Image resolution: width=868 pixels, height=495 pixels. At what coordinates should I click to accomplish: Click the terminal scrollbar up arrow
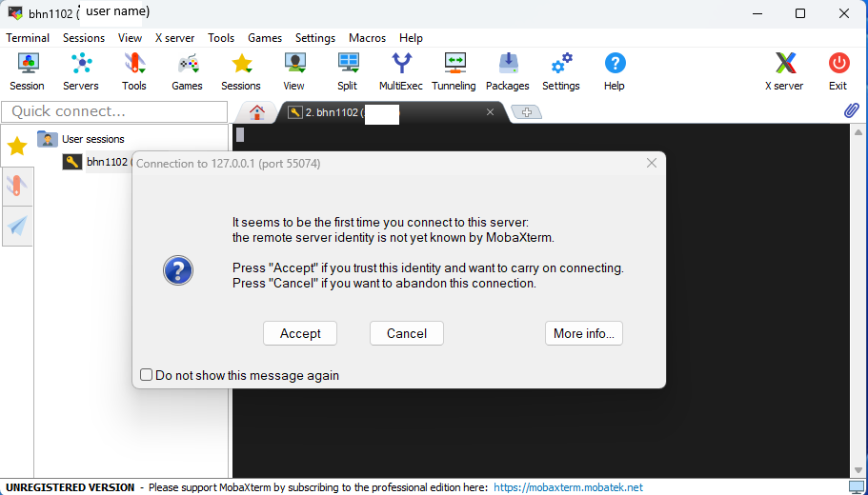point(858,132)
